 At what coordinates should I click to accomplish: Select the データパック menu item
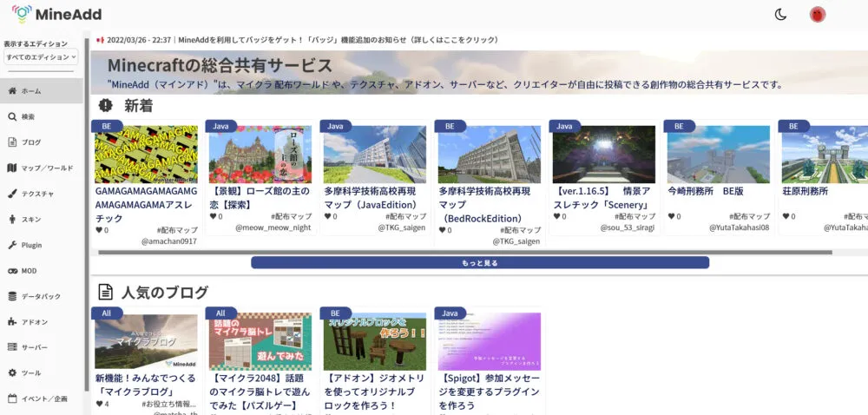point(41,296)
